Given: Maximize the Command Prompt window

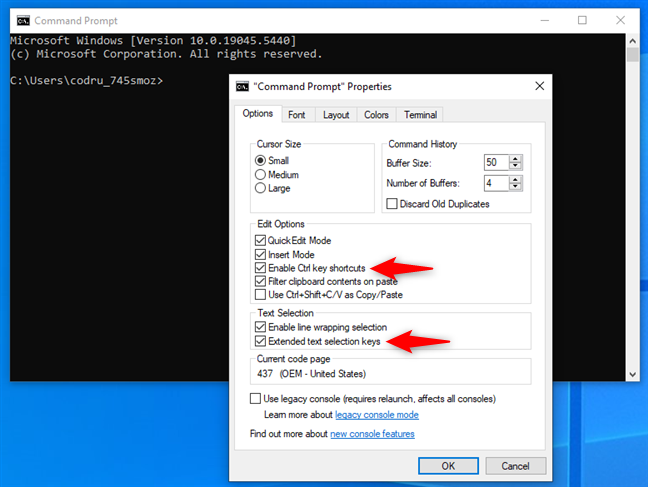Looking at the screenshot, I should point(582,20).
